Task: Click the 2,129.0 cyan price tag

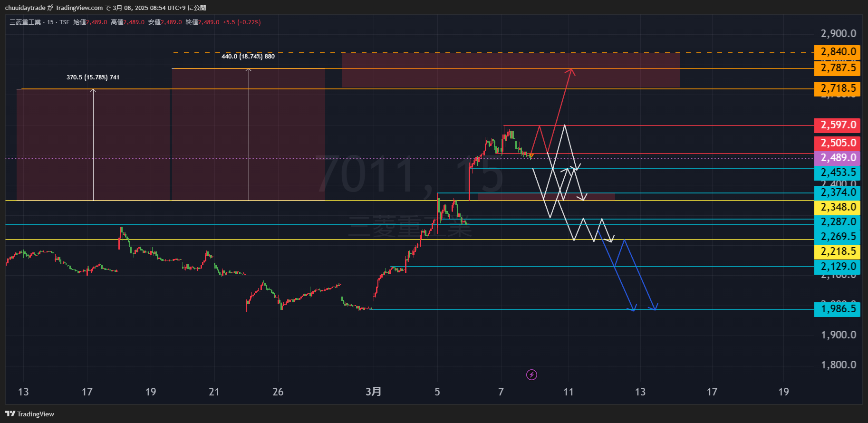Action: point(838,267)
